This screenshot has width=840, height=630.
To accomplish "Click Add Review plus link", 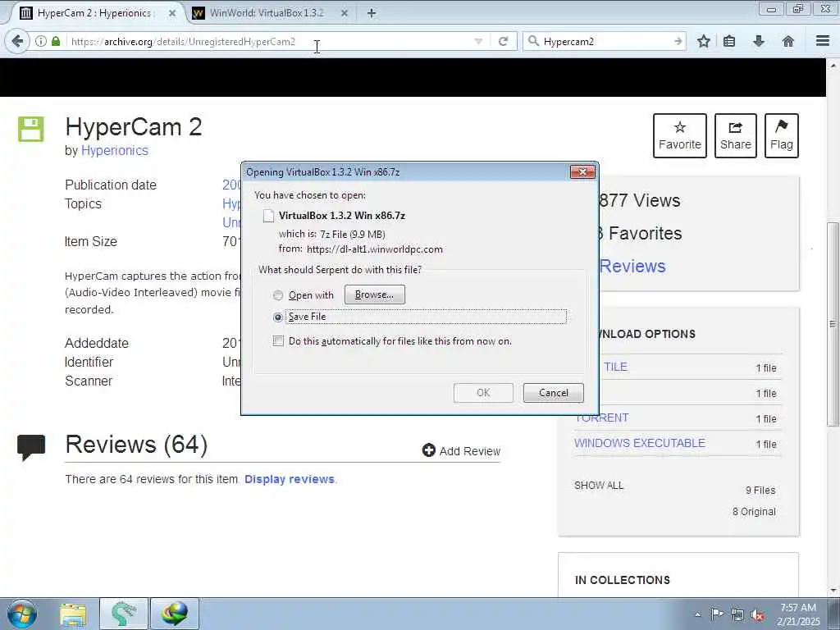I will coord(461,451).
